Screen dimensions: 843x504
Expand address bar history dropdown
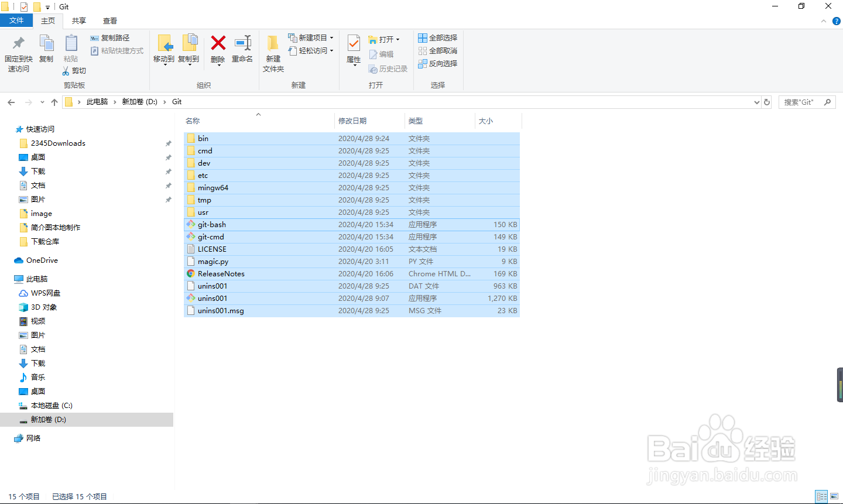(x=756, y=102)
